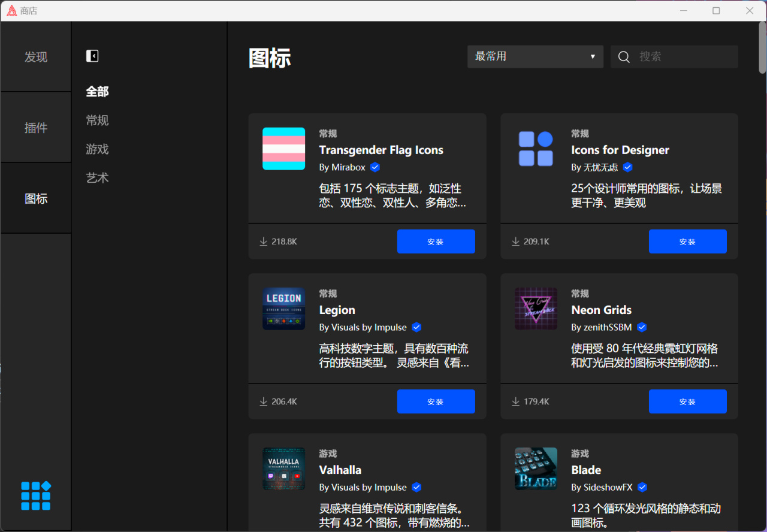Screen dimensions: 767x532
Task: Open the Icons for Designer title
Action: click(x=620, y=150)
